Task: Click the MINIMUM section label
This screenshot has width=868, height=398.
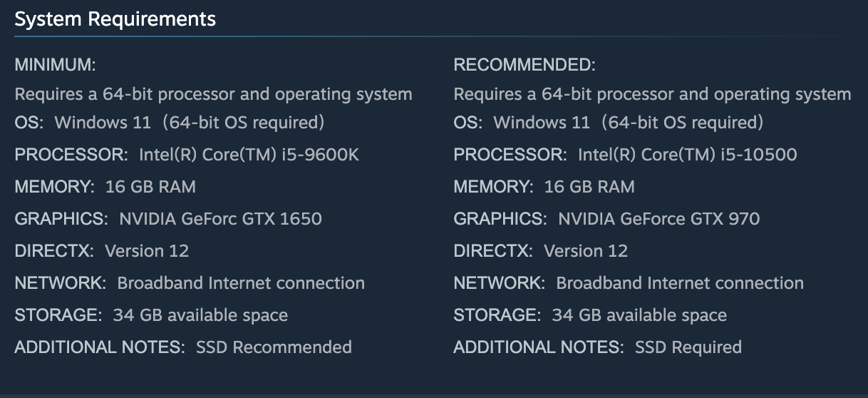Action: point(55,65)
